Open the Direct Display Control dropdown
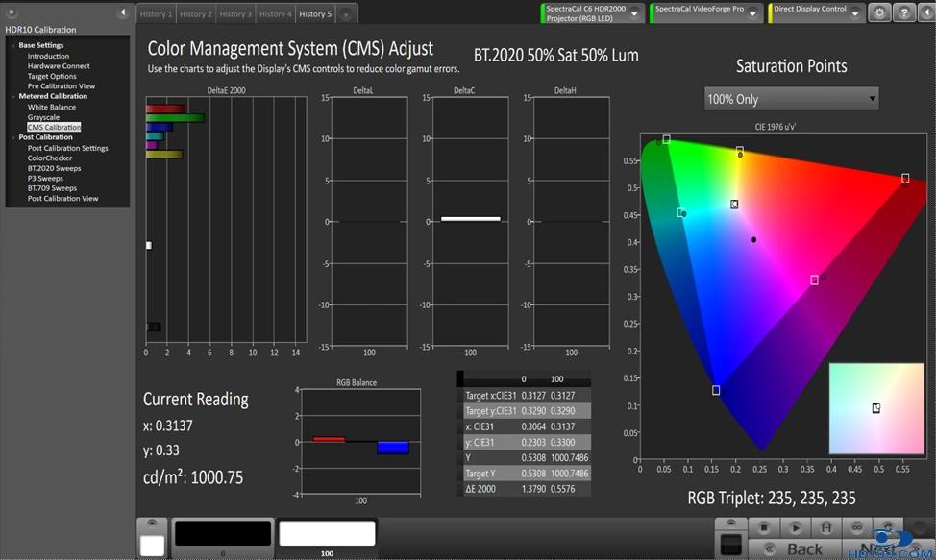The image size is (936, 560). [855, 13]
